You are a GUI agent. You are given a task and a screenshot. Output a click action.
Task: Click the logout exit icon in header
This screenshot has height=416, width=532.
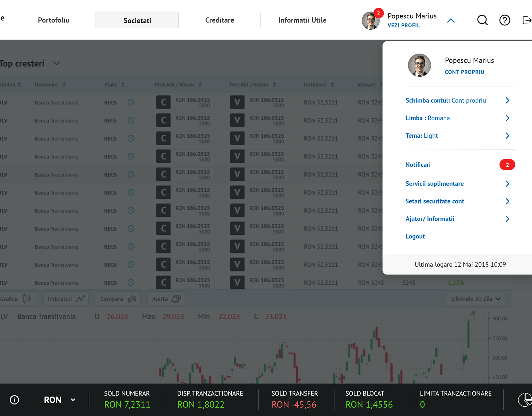[x=527, y=20]
